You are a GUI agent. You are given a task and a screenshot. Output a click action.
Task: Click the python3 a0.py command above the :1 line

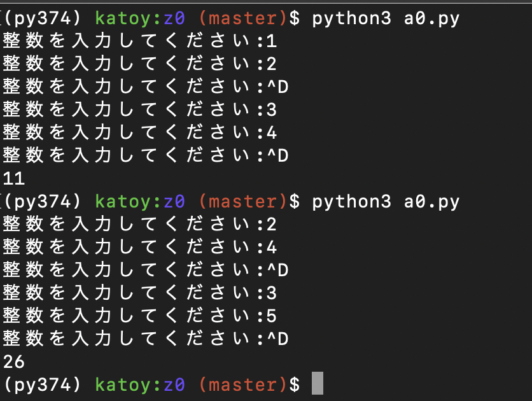pyautogui.click(x=386, y=18)
